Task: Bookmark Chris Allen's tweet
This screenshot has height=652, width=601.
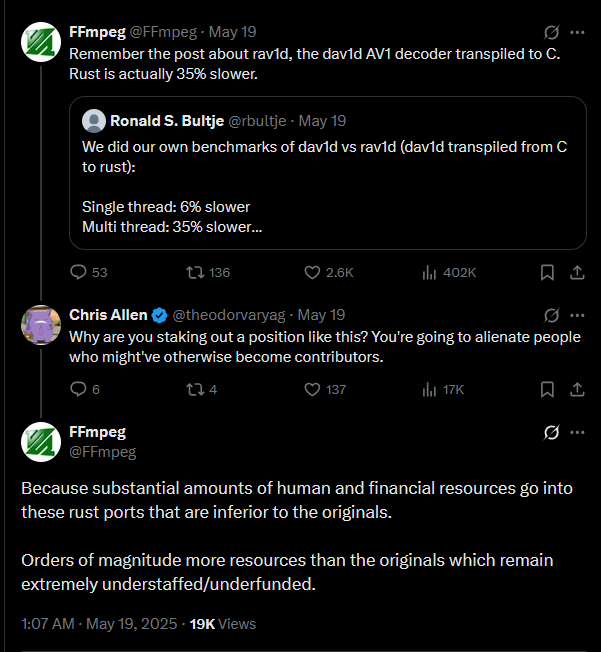Action: coord(547,389)
